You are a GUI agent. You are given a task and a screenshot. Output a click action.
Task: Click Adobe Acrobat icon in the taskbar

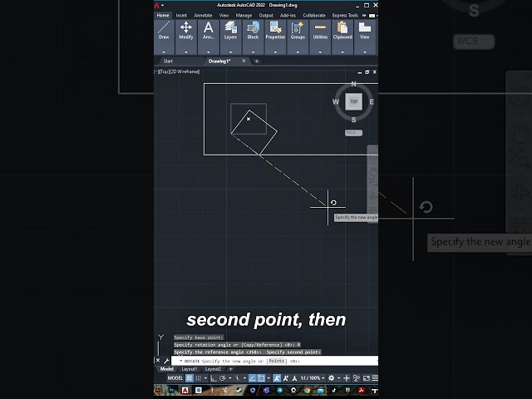pyautogui.click(x=362, y=390)
